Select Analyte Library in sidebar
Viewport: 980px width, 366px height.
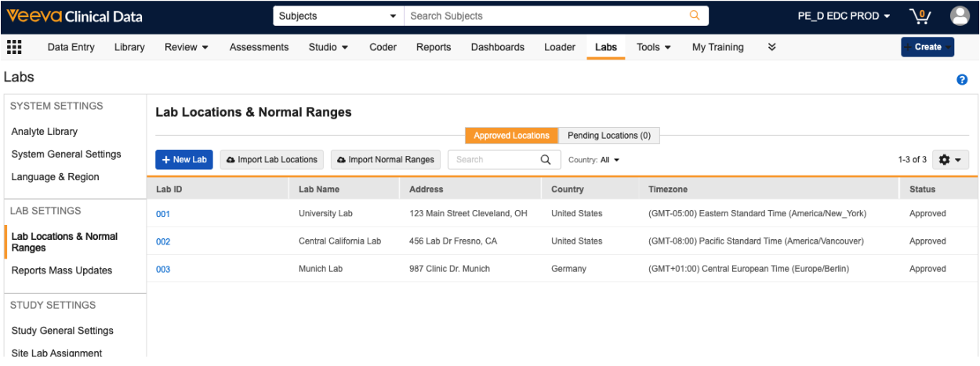pyautogui.click(x=44, y=132)
